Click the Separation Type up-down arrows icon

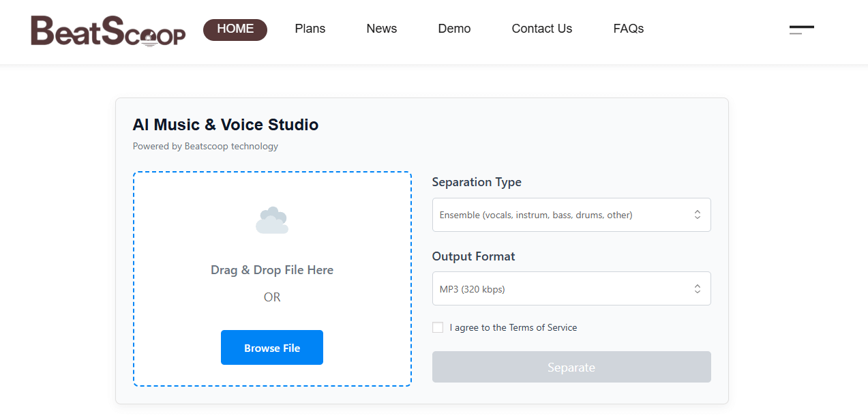coord(697,215)
